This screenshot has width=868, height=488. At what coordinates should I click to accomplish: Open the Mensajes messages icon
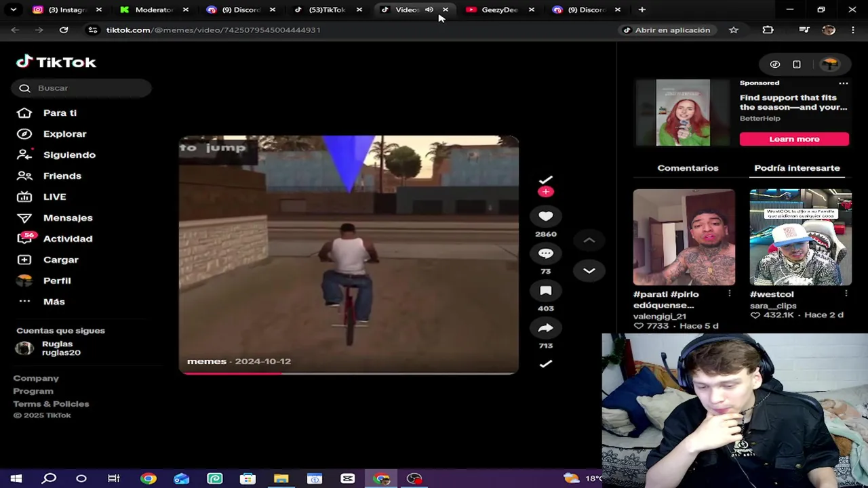[x=24, y=218]
